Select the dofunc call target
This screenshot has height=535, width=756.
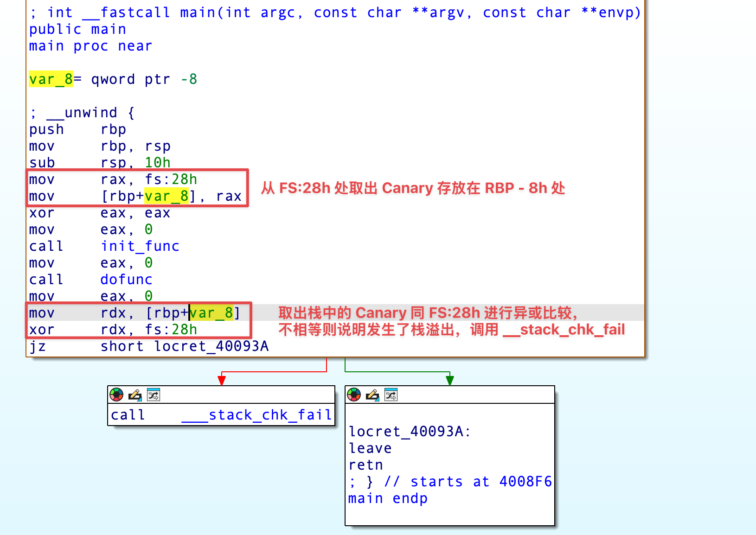[127, 280]
